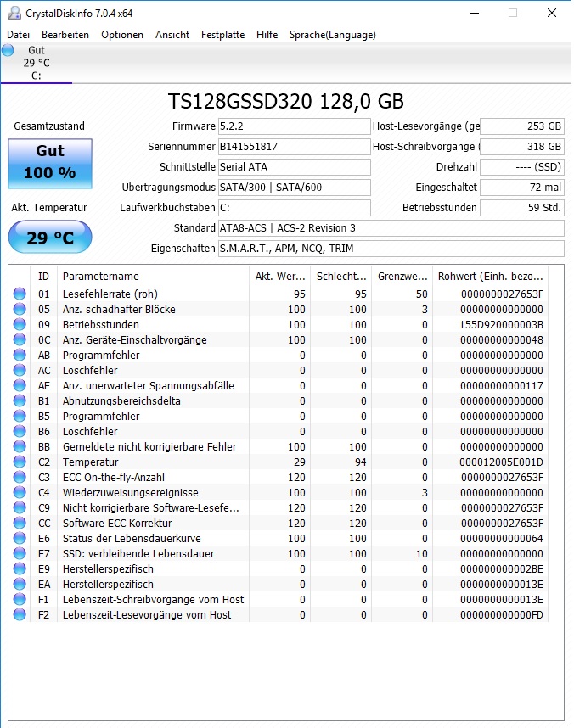Click the Firmware field showing 5.2.2
Image resolution: width=574 pixels, height=728 pixels.
point(295,126)
